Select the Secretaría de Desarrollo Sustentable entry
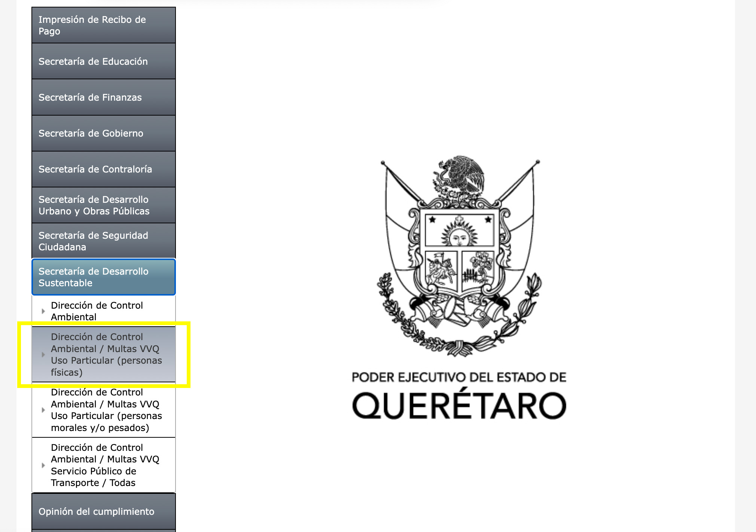 pyautogui.click(x=104, y=277)
